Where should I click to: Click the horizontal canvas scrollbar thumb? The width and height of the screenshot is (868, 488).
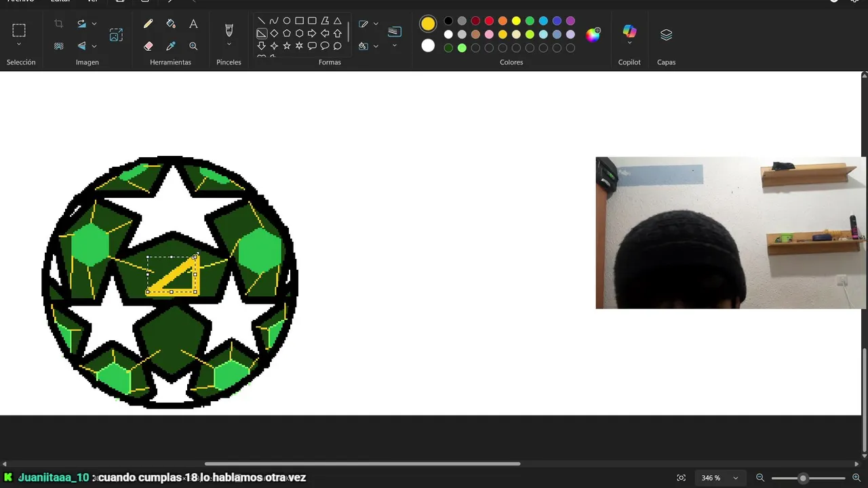point(362,464)
